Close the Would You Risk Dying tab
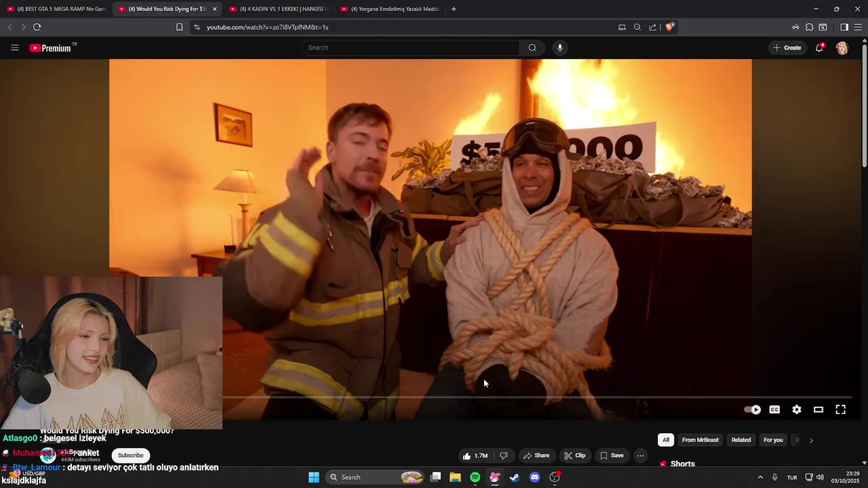The width and height of the screenshot is (868, 488). (x=215, y=9)
